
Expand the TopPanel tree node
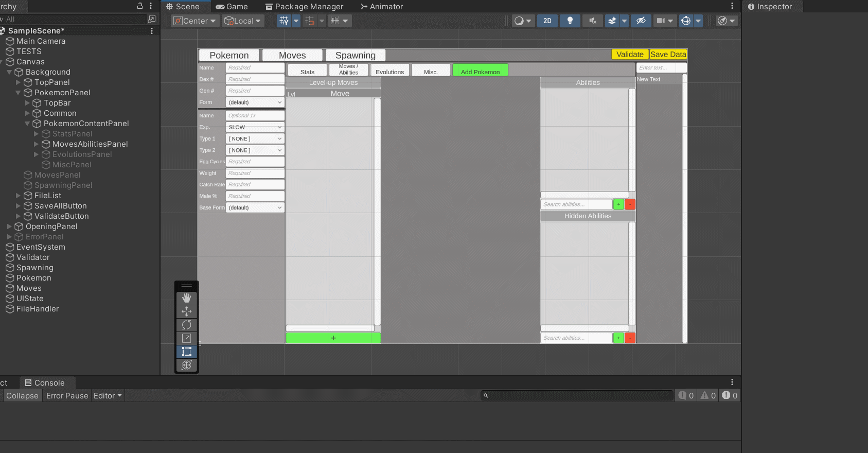[18, 82]
